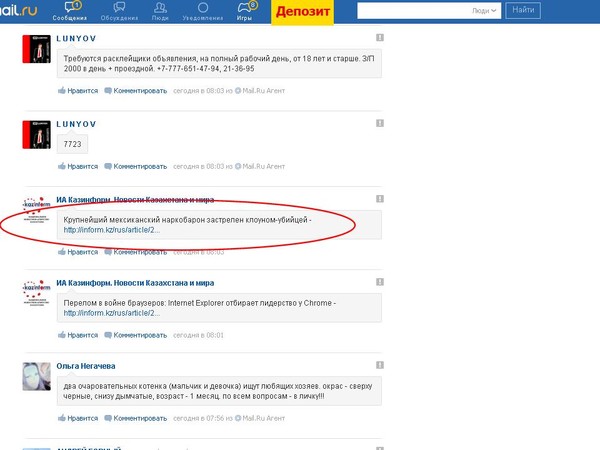Open ИА Казинформ name on браузеров post
Screen dimensions: 600x450
(x=135, y=283)
